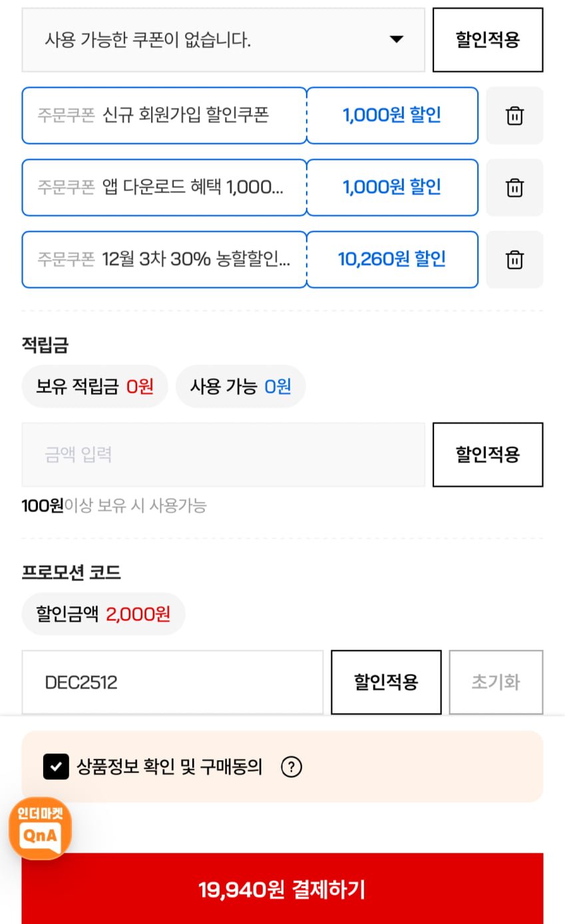Uncheck 상품정보 확인 및 구매동의 checkbox
Image resolution: width=565 pixels, height=924 pixels.
click(x=56, y=767)
